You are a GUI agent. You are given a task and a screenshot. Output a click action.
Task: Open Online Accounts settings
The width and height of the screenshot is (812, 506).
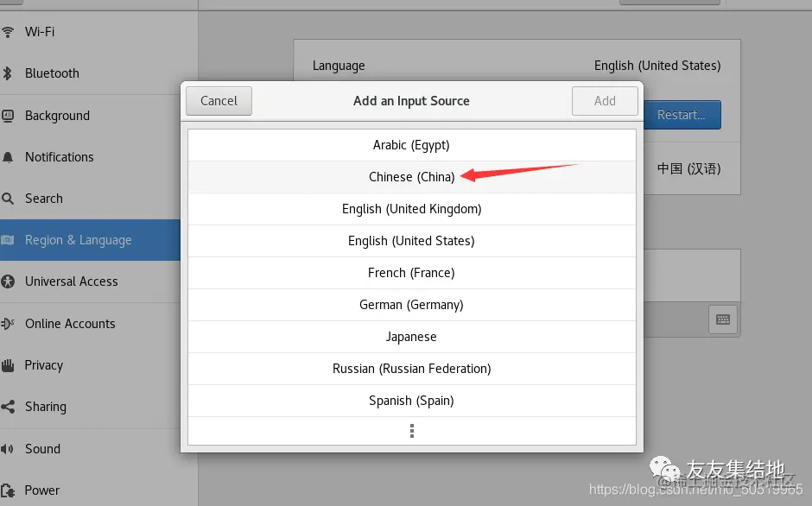91,324
